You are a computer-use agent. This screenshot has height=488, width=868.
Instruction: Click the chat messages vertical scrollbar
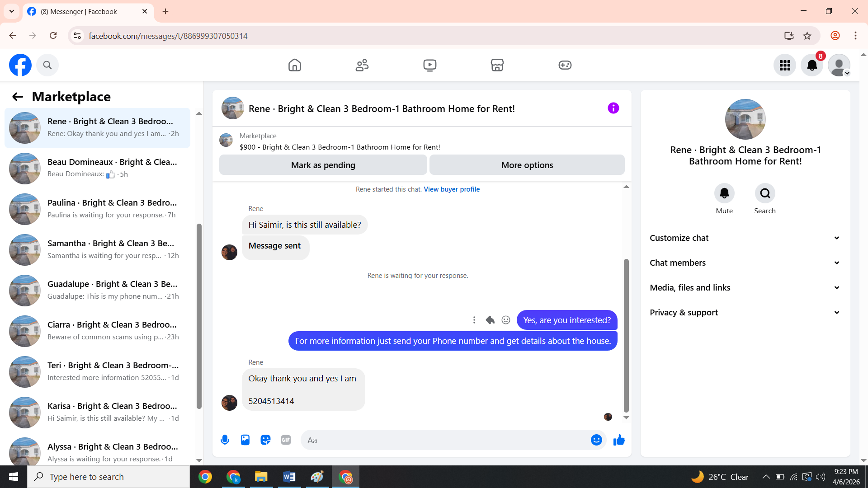click(626, 334)
